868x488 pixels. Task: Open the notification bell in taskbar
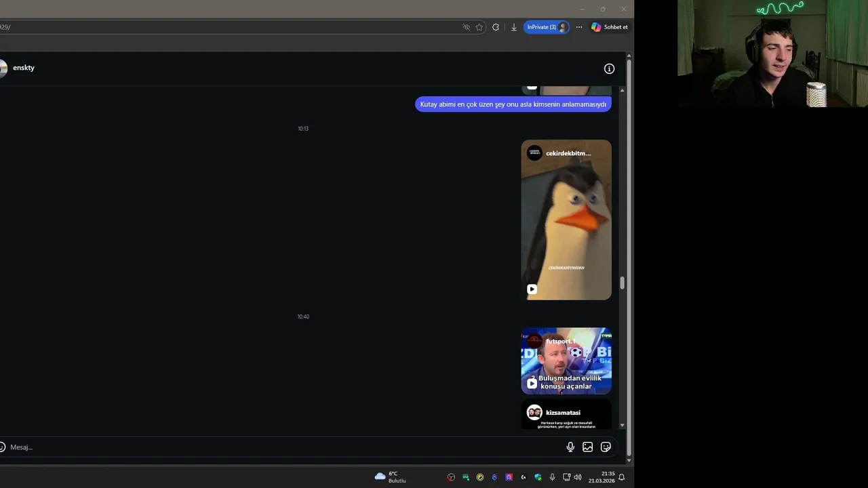coord(621,477)
